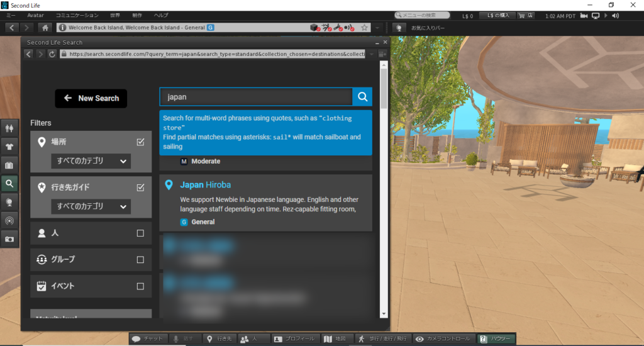Uncheck the 場所 filter checkbox
The image size is (644, 346).
pos(140,142)
